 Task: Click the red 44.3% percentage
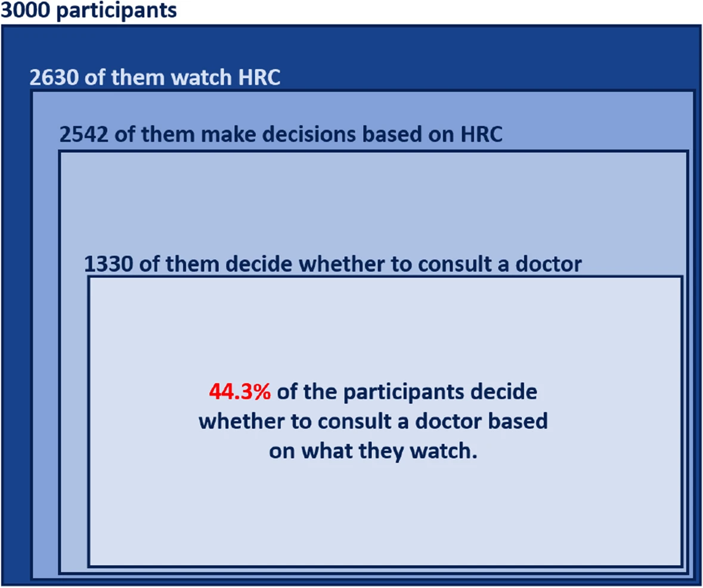(240, 392)
